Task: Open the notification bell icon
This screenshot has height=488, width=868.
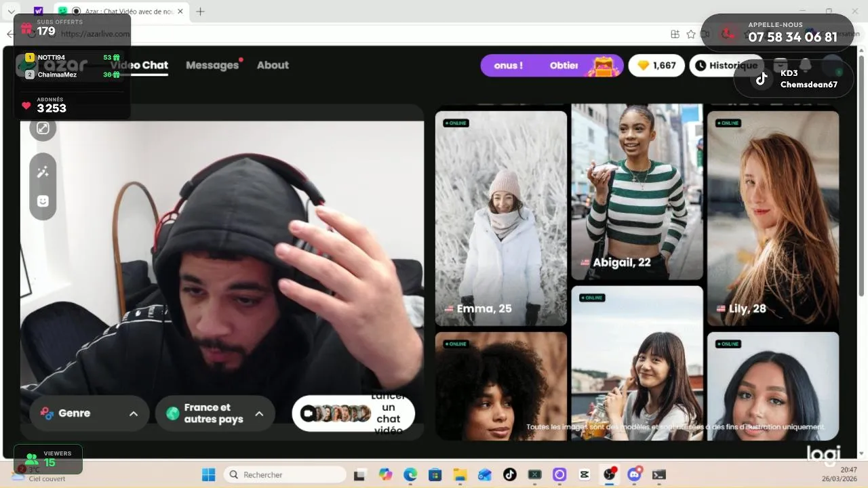Action: [805, 65]
